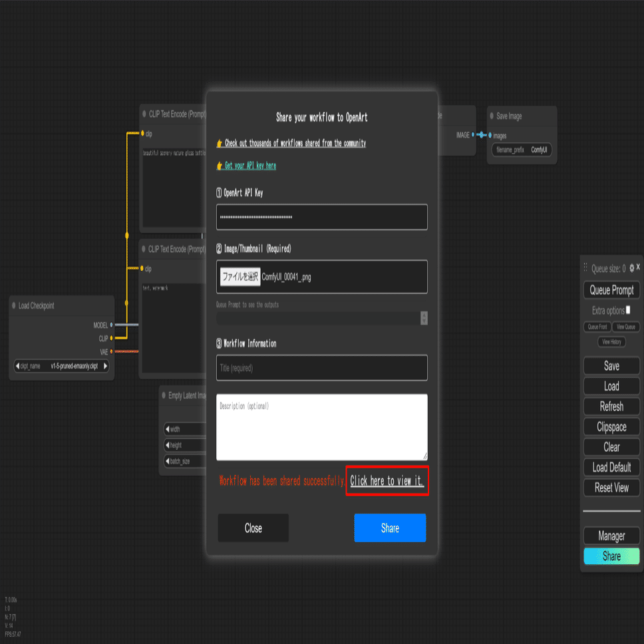Click the IMAGE output connector
The height and width of the screenshot is (644, 644).
473,134
